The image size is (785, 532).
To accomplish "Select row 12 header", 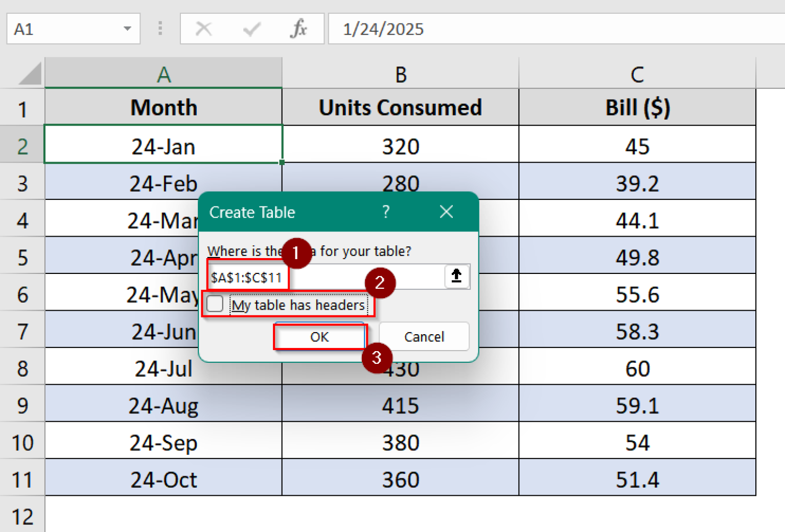I will pyautogui.click(x=22, y=516).
